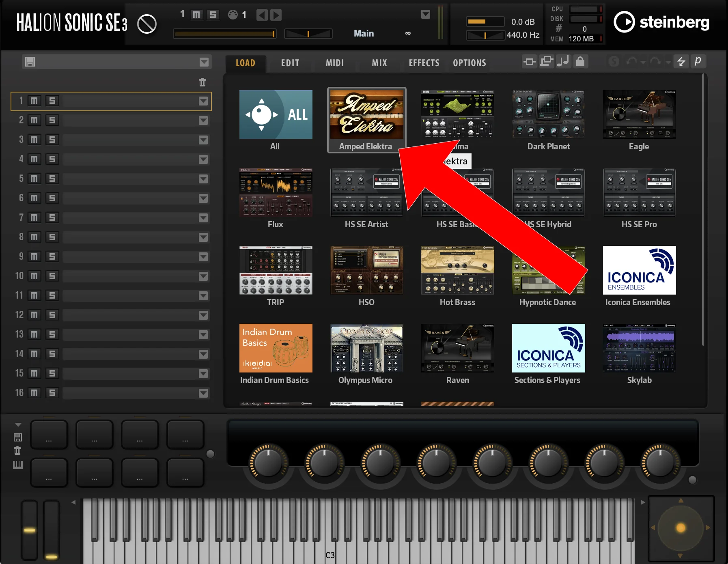Screen dimensions: 728x564
Task: Open the EFFECTS tab
Action: click(x=424, y=63)
